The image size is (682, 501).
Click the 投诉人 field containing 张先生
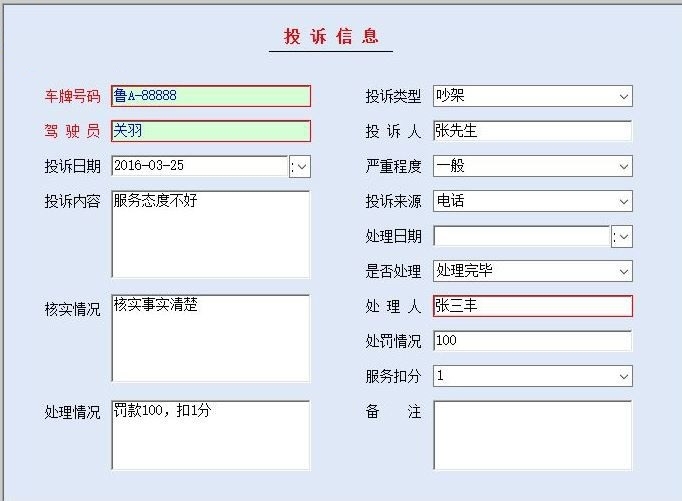[x=533, y=131]
